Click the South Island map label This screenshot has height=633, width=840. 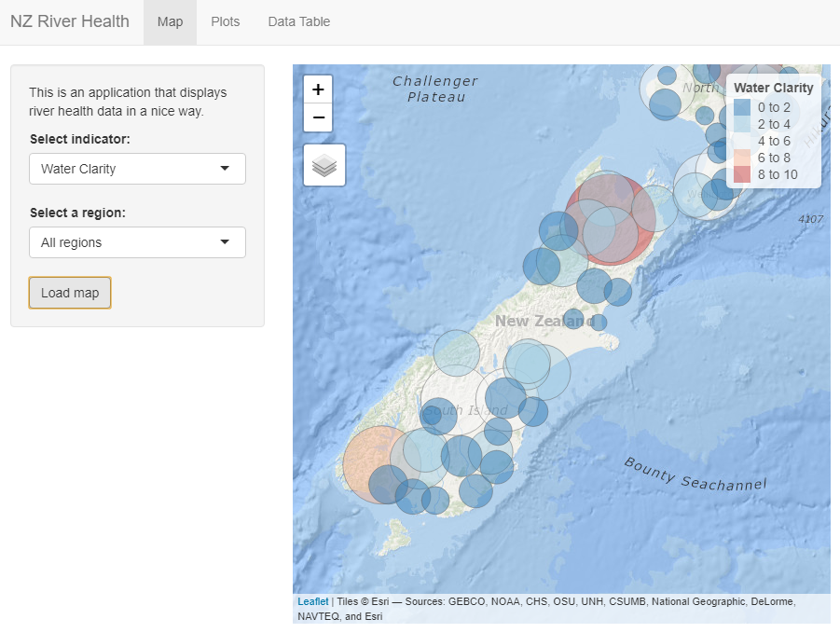[x=466, y=411]
